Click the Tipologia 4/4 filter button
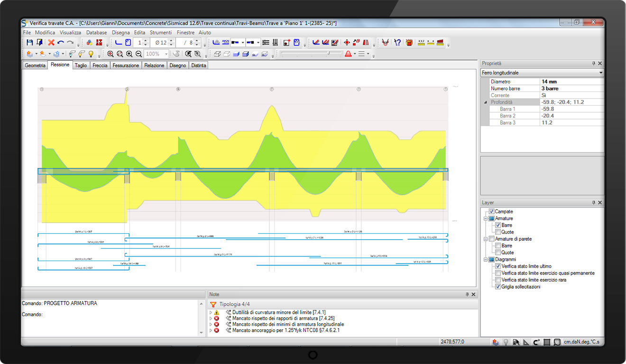The width and height of the screenshot is (626, 364). 213,304
